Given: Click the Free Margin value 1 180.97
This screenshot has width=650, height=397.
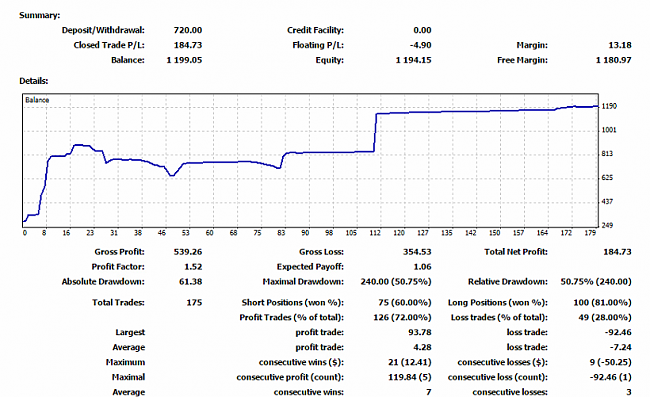Looking at the screenshot, I should pyautogui.click(x=614, y=60).
